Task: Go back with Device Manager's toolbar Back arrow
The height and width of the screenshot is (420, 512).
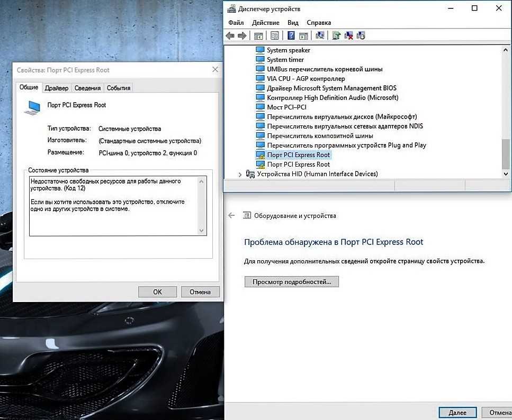Action: (230, 35)
